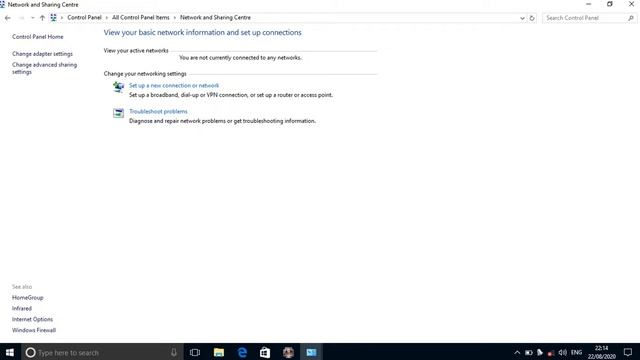The image size is (640, 360).
Task: Open Change advanced sharing settings
Action: coord(44,68)
